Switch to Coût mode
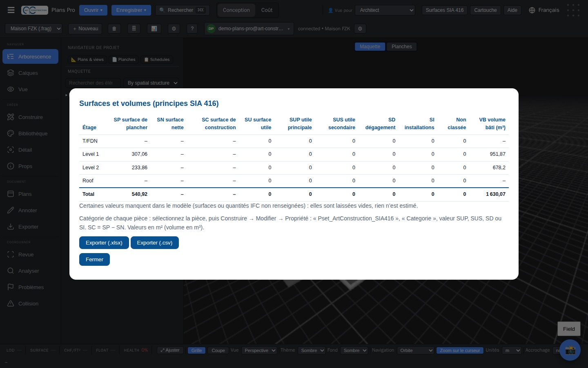Viewport: 588px width, 368px height. [x=267, y=10]
